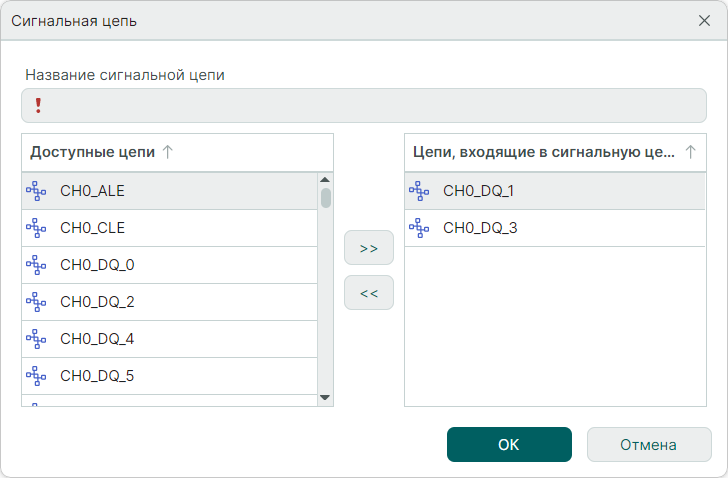Click the net icon beside CH0_ALE
The image size is (728, 478).
[x=36, y=190]
